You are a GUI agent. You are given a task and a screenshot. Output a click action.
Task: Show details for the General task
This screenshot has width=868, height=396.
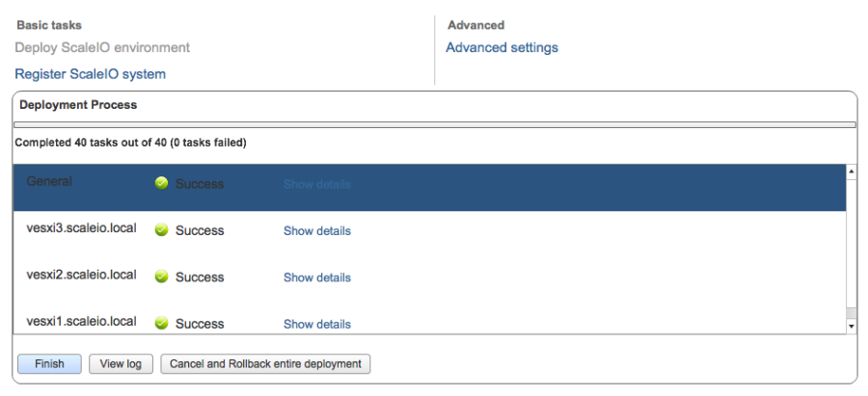point(316,184)
